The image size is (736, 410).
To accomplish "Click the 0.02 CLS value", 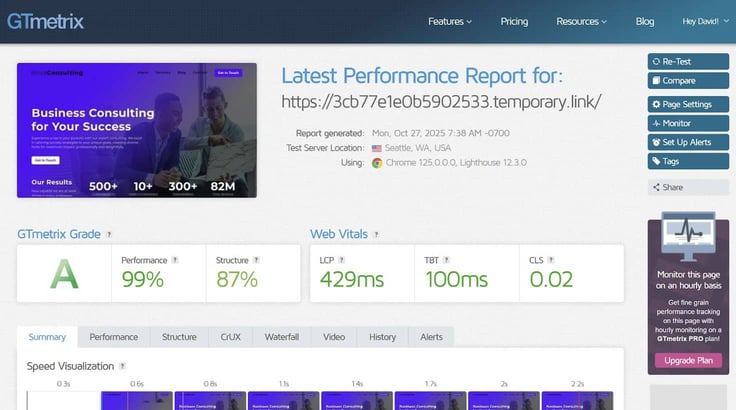I will click(551, 280).
